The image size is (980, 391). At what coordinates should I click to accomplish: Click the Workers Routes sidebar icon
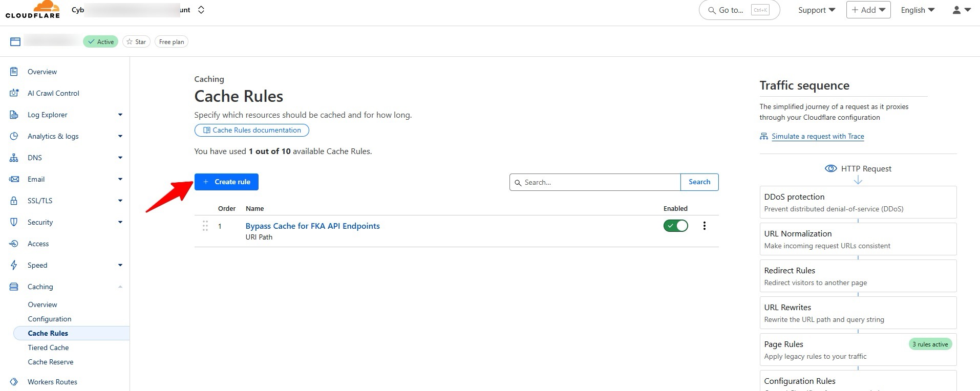click(14, 382)
